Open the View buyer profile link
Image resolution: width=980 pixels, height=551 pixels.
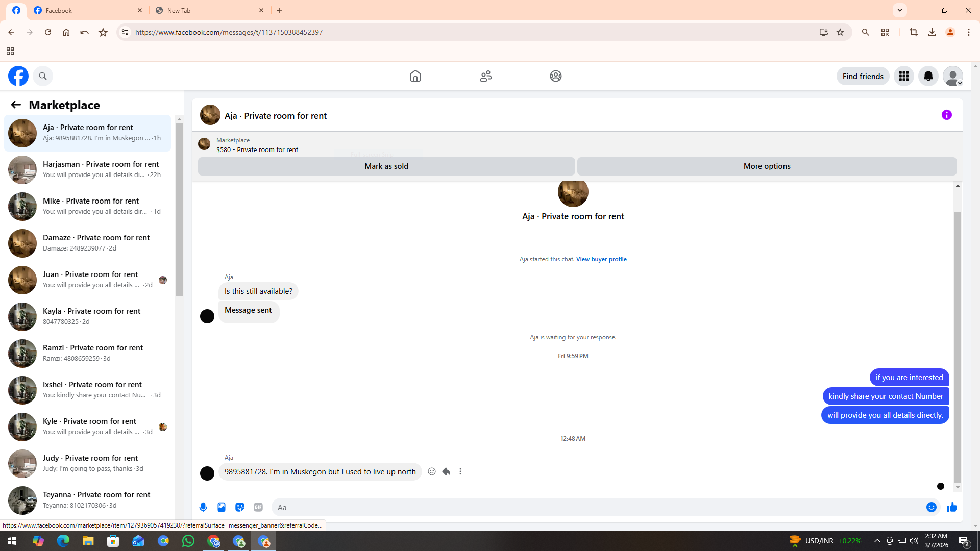click(x=601, y=259)
